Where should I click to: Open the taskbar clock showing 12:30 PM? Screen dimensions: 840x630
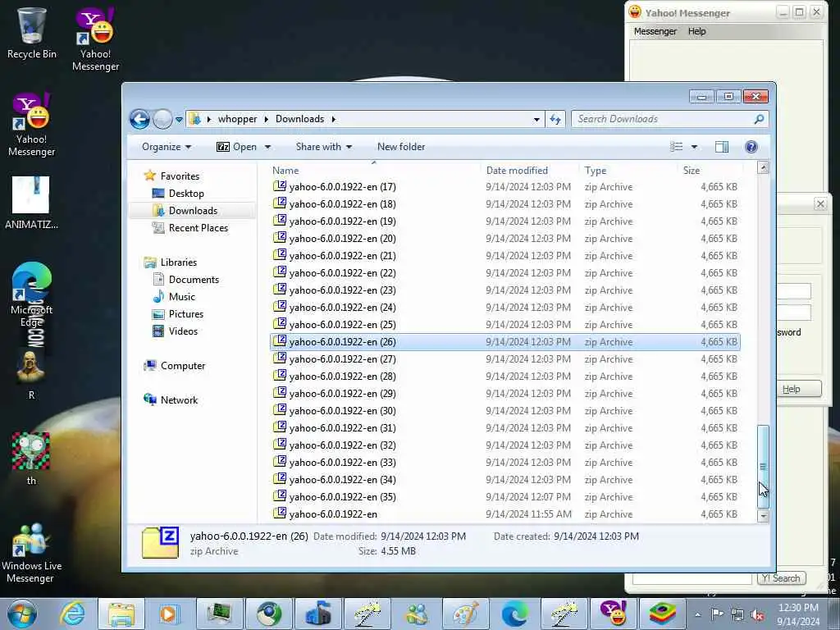coord(798,614)
